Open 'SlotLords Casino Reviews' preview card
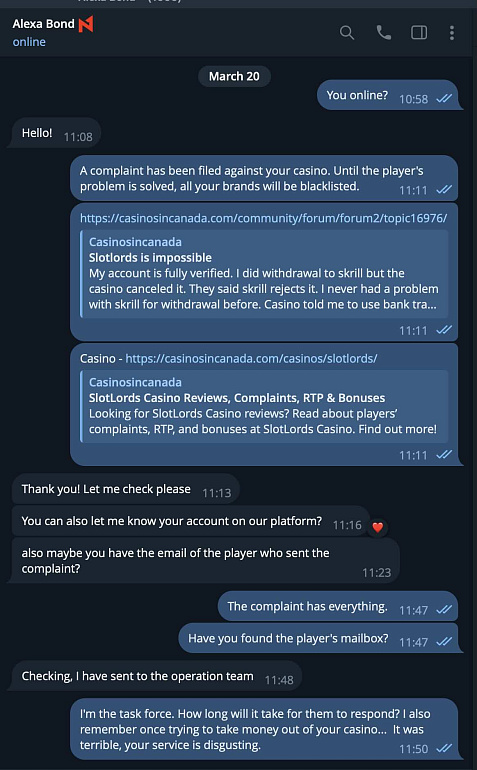 point(264,406)
